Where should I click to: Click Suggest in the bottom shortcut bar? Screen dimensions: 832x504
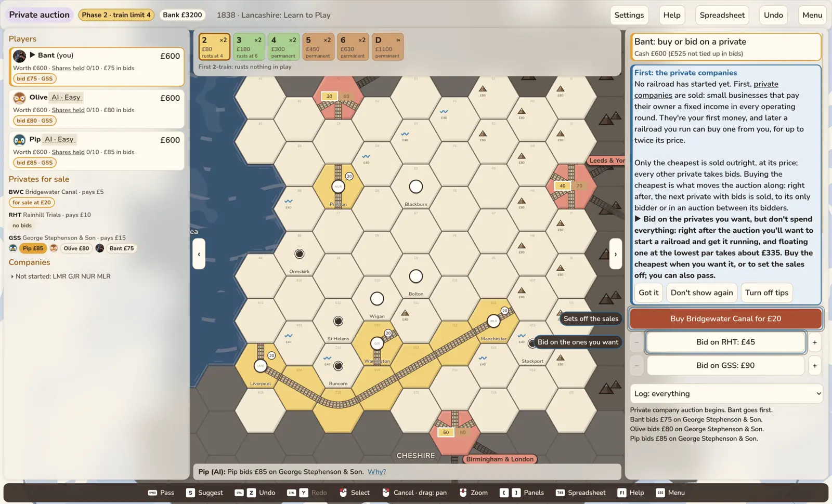tap(204, 493)
